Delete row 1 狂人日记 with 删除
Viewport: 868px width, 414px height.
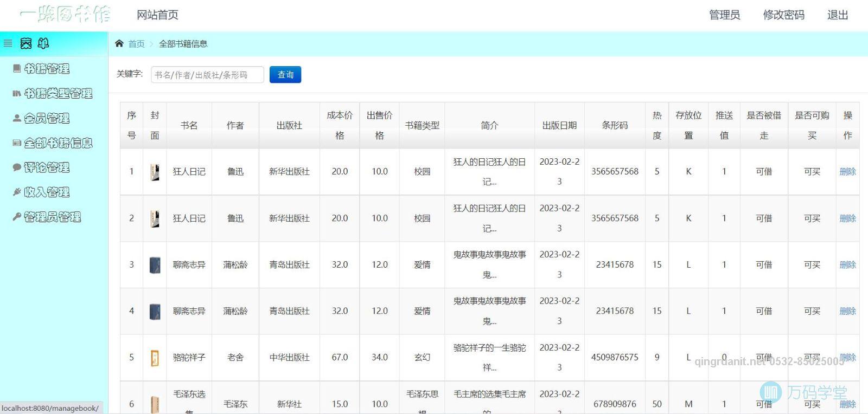847,171
